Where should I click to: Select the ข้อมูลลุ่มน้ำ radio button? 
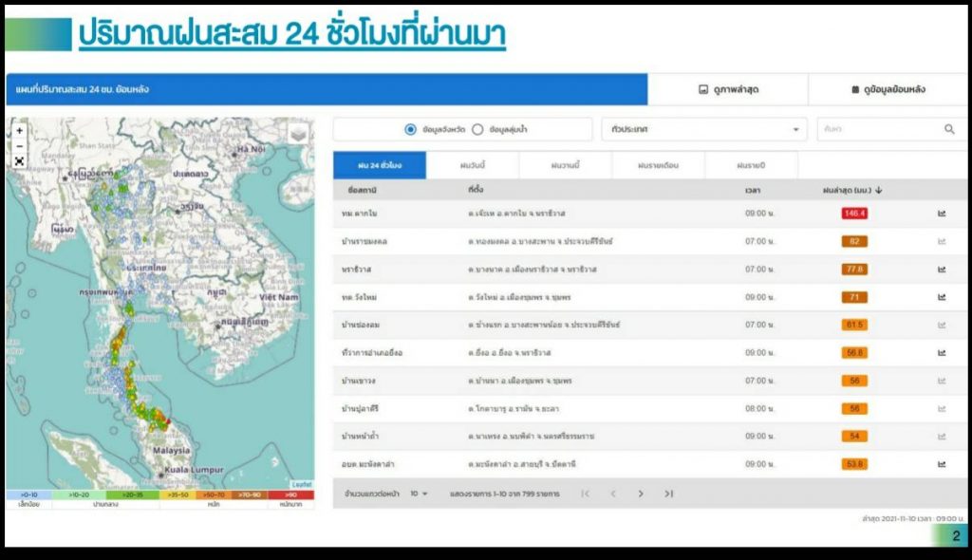point(477,129)
